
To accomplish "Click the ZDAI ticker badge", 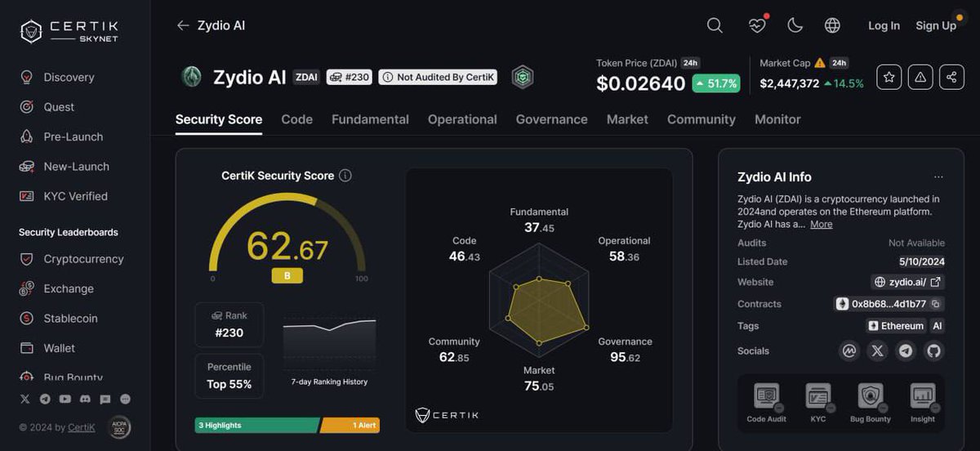I will click(x=307, y=77).
